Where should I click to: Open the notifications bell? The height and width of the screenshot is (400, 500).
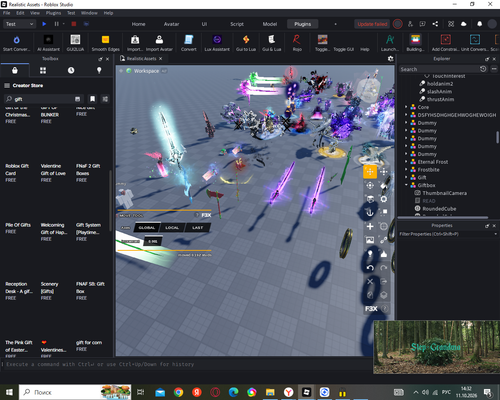point(479,24)
